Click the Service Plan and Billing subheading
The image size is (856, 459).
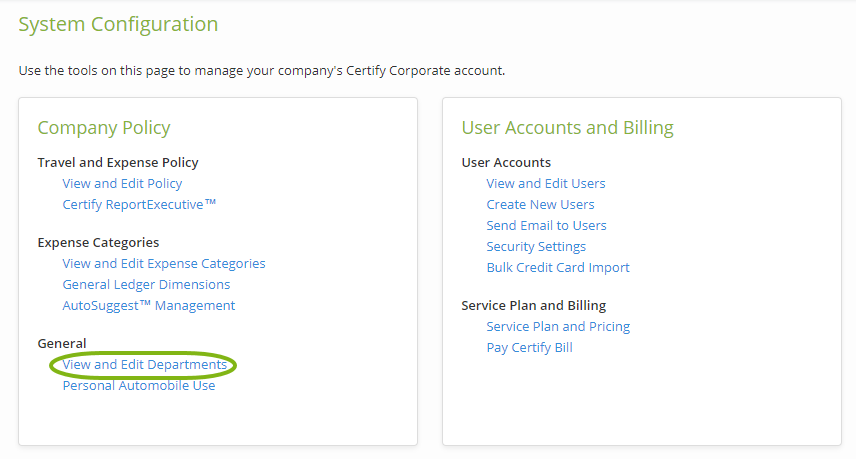[533, 305]
